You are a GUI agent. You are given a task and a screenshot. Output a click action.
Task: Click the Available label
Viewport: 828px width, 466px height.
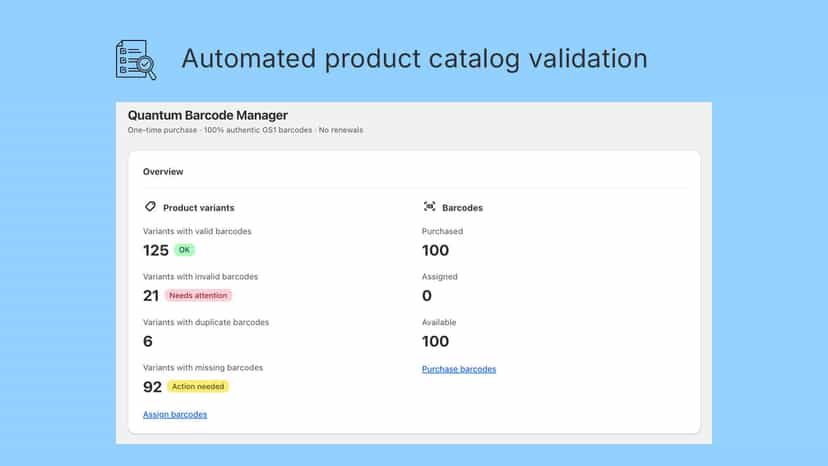tap(439, 322)
